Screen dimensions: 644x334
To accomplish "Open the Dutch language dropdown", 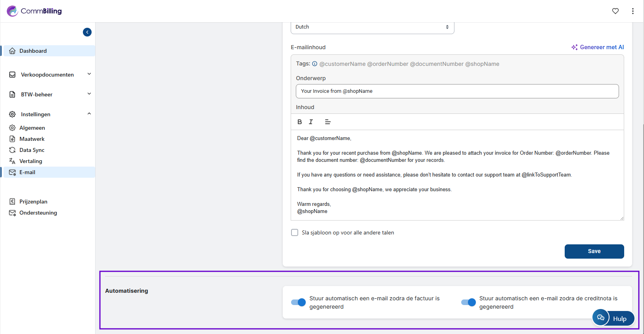I will click(x=372, y=27).
